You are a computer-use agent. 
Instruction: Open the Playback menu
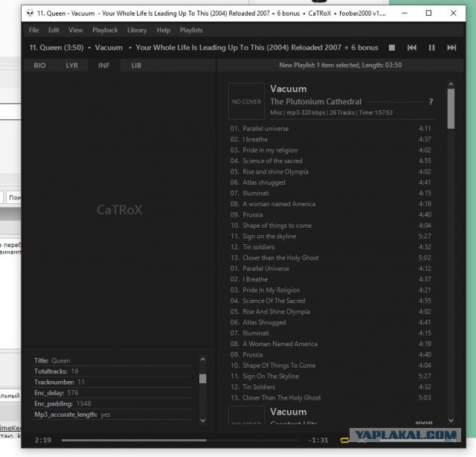tap(105, 30)
